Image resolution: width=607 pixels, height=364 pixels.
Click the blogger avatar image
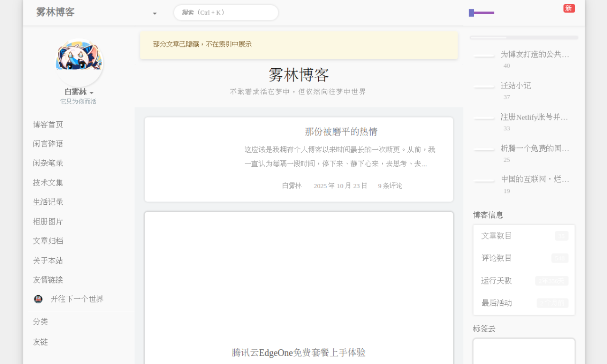pos(79,63)
